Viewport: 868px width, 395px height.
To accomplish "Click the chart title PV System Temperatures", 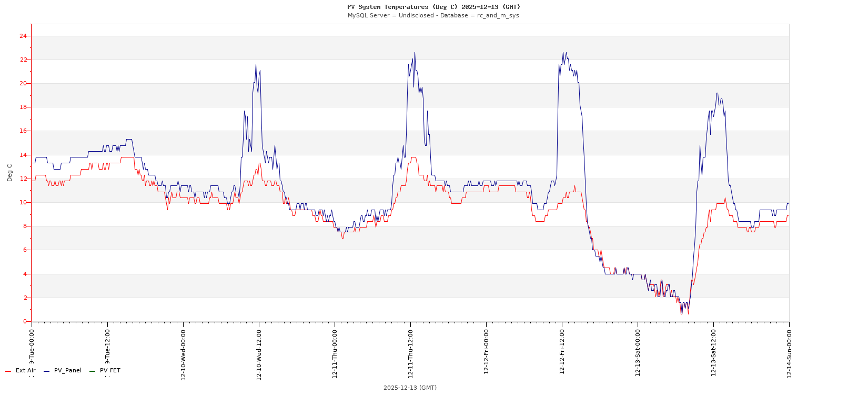I will 433,7.
